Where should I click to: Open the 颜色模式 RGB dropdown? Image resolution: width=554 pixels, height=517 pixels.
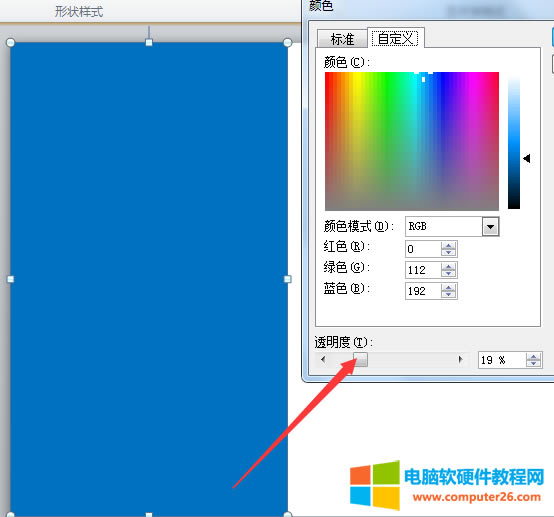(x=490, y=227)
